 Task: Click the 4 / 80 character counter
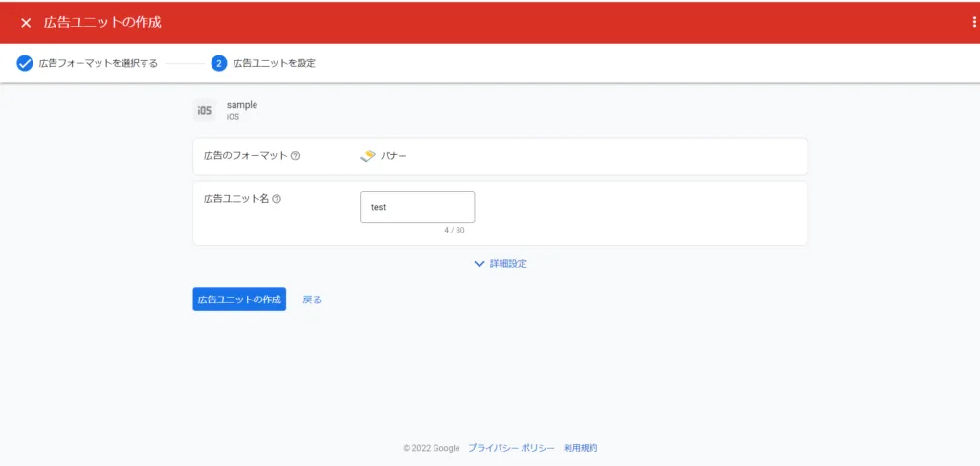(455, 231)
